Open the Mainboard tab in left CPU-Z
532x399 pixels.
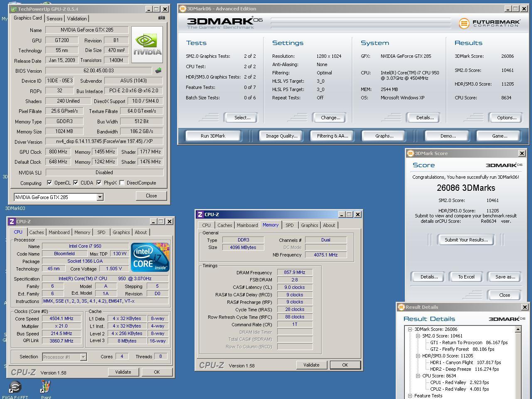(x=59, y=232)
